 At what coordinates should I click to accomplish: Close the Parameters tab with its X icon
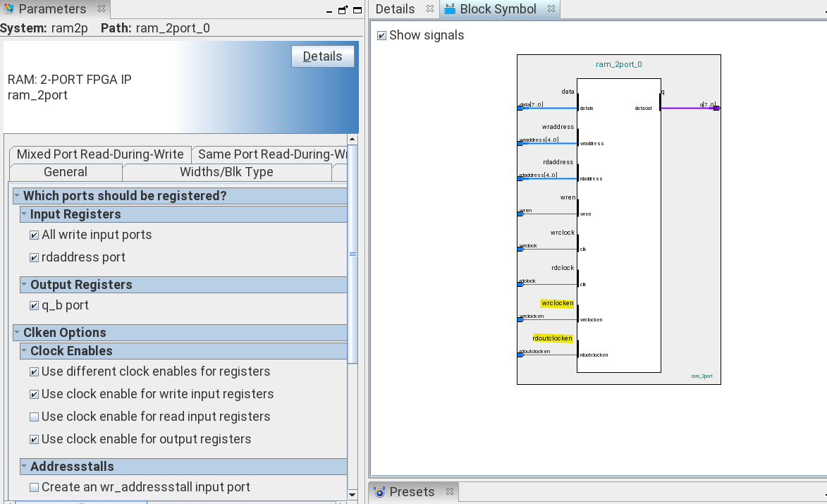(102, 9)
